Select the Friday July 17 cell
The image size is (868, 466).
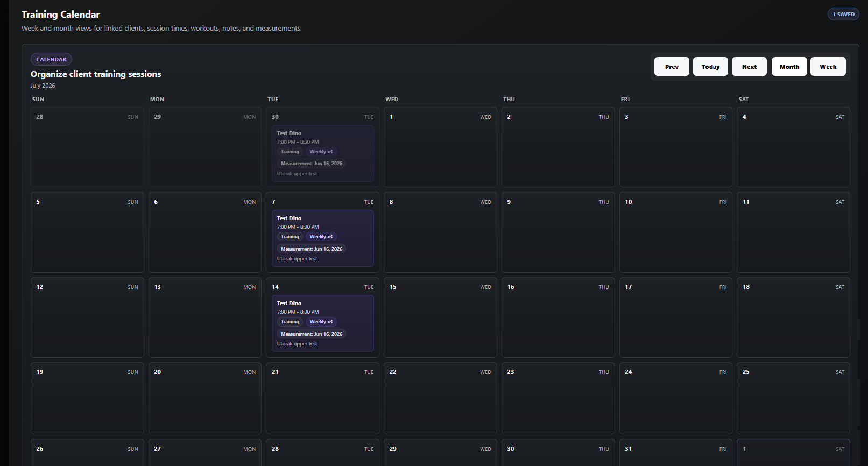(676, 317)
